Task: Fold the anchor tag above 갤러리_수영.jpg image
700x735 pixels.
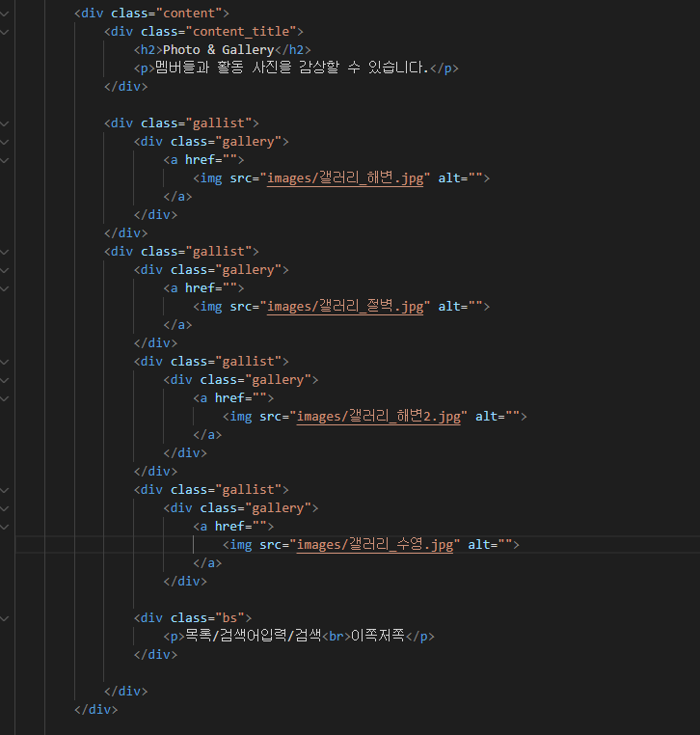Action: [5, 527]
